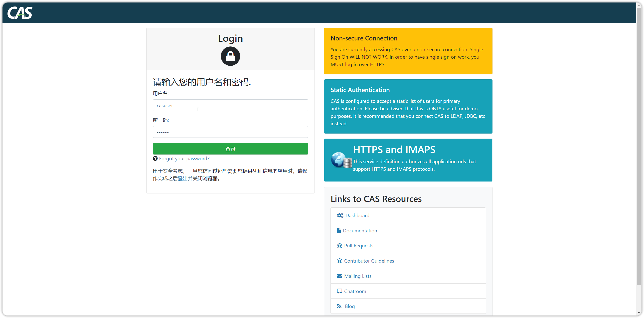
Task: Click the green 登录 login button
Action: 230,149
